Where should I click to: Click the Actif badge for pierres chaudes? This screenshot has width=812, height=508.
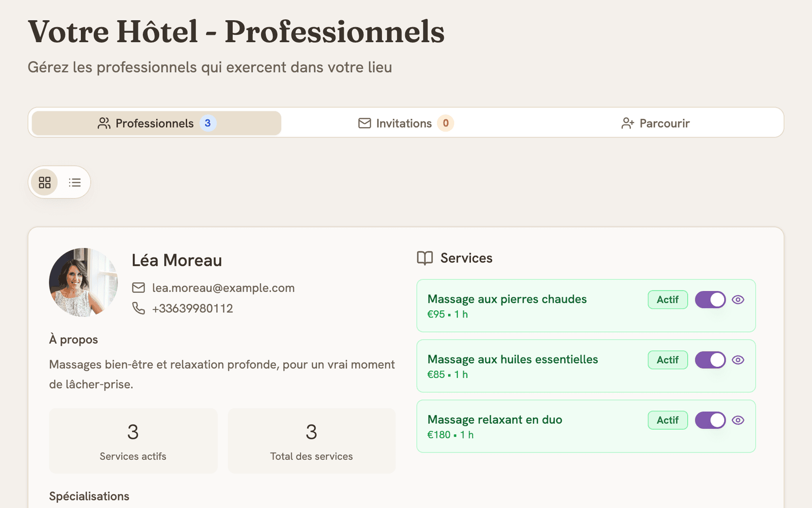pyautogui.click(x=667, y=300)
